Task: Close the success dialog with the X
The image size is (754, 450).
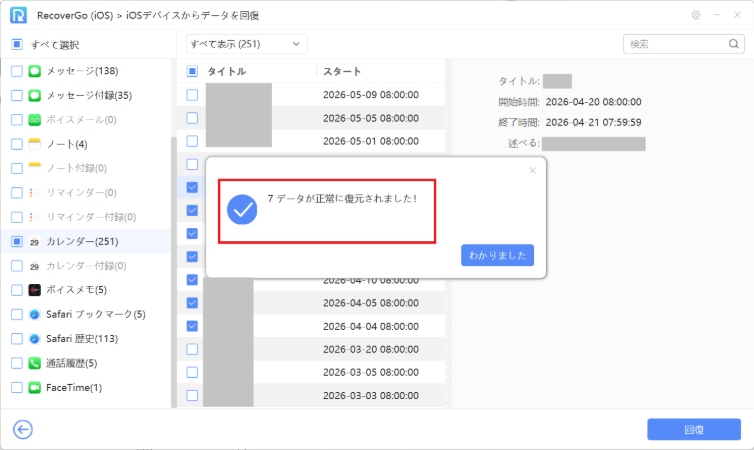Action: [532, 170]
